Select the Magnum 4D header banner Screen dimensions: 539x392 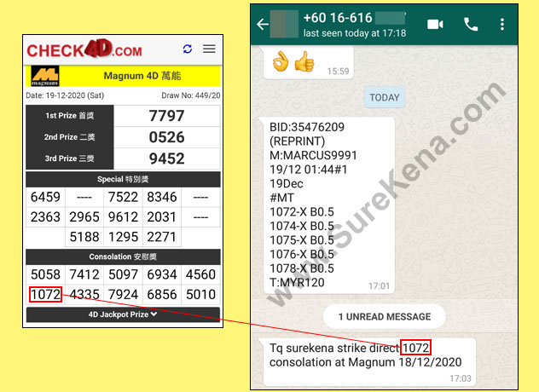click(123, 76)
